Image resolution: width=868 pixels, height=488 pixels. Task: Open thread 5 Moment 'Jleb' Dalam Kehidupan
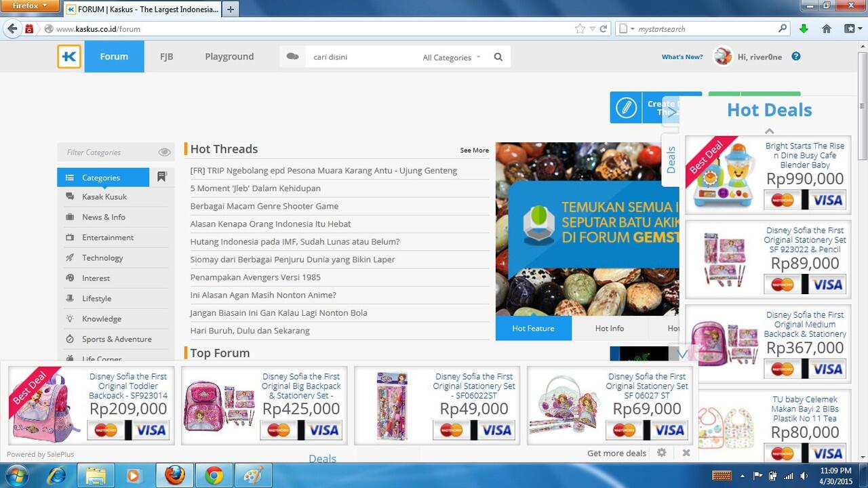(256, 188)
